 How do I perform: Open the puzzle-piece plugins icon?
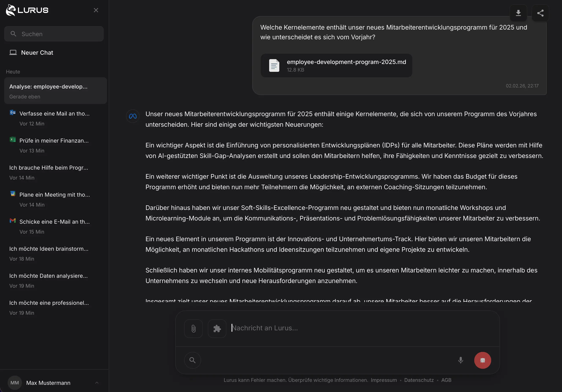click(217, 328)
